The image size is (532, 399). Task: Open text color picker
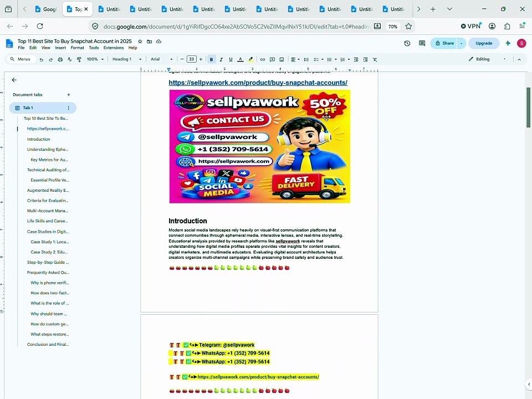(x=240, y=59)
